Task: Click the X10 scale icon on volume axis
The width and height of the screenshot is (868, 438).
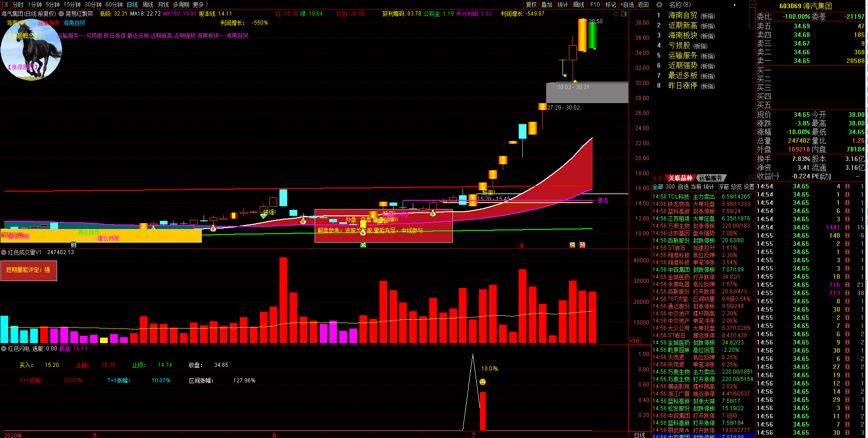Action: [634, 341]
